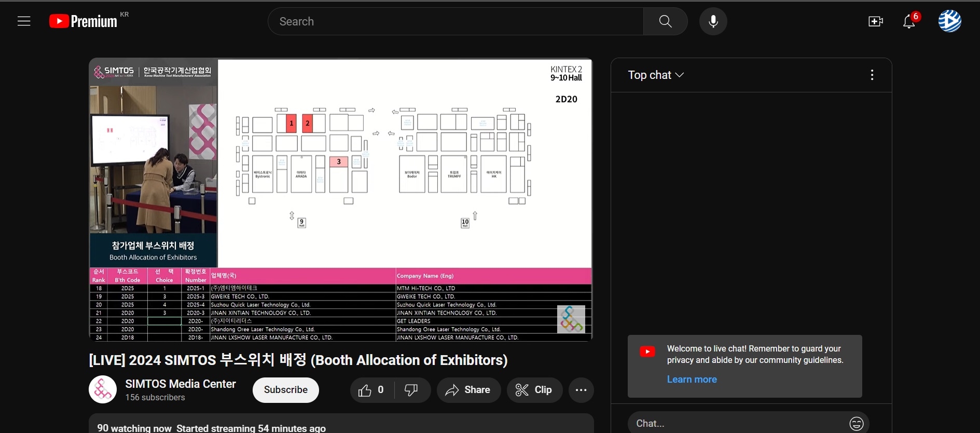980x433 pixels.
Task: Open the chat emoji picker
Action: [857, 424]
